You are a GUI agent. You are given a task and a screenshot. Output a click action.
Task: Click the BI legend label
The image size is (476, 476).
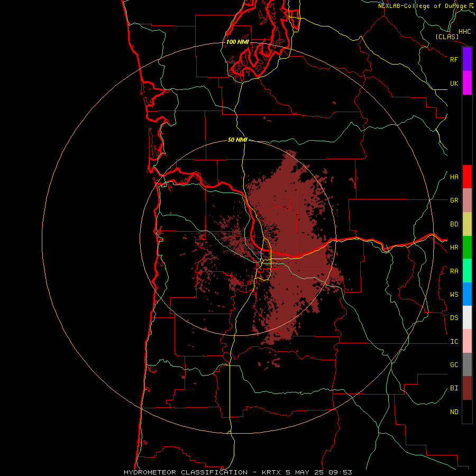[x=454, y=388]
